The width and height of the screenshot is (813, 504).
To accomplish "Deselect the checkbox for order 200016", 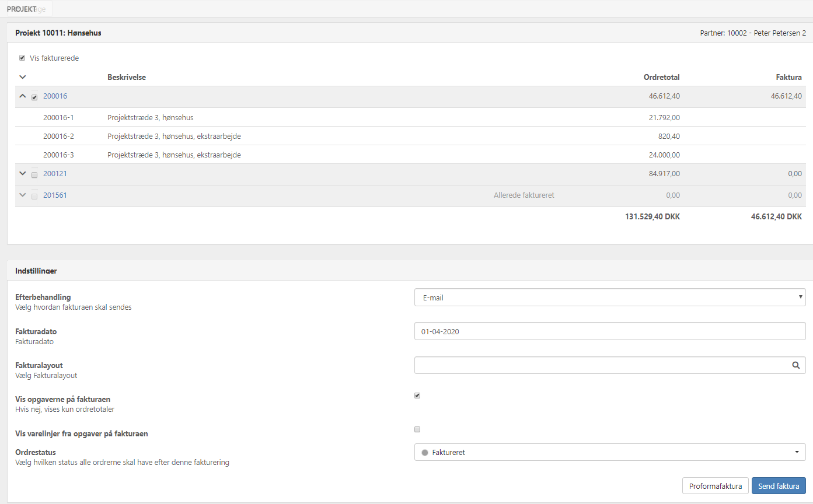I will (x=34, y=97).
